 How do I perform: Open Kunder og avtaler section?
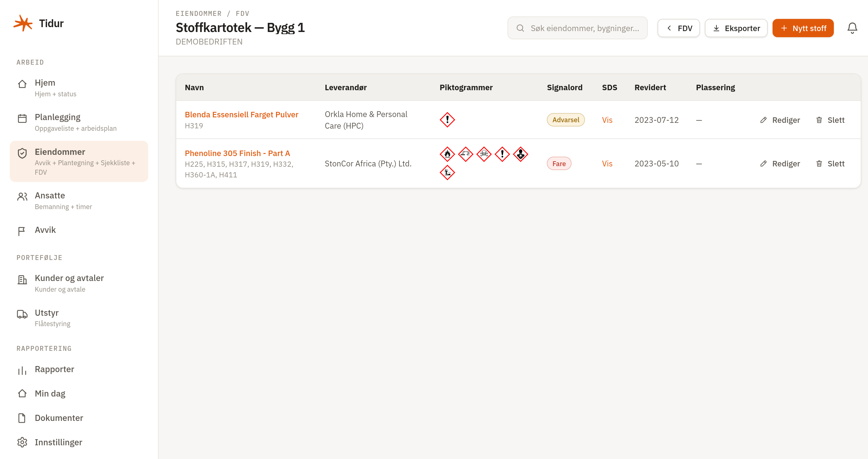point(79,283)
